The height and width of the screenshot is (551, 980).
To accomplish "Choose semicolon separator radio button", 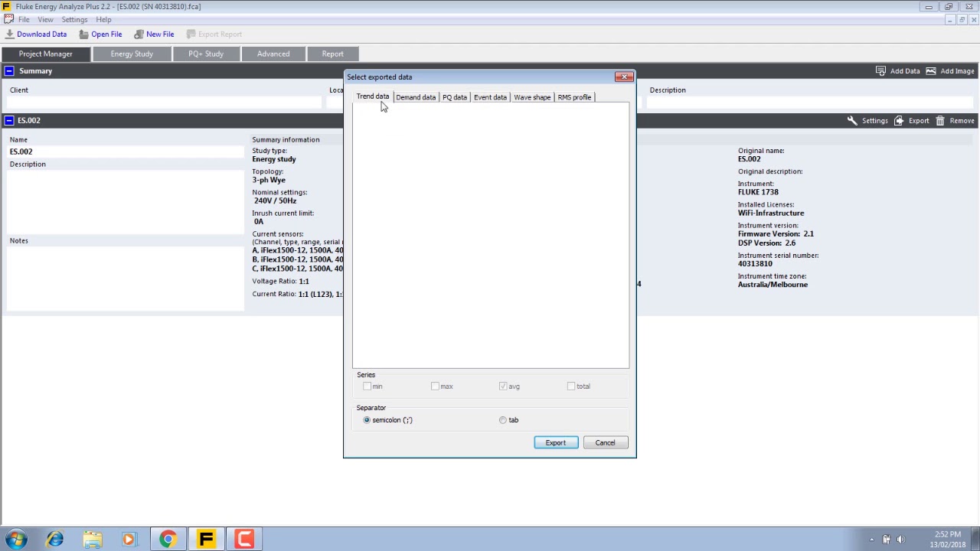I will (367, 420).
